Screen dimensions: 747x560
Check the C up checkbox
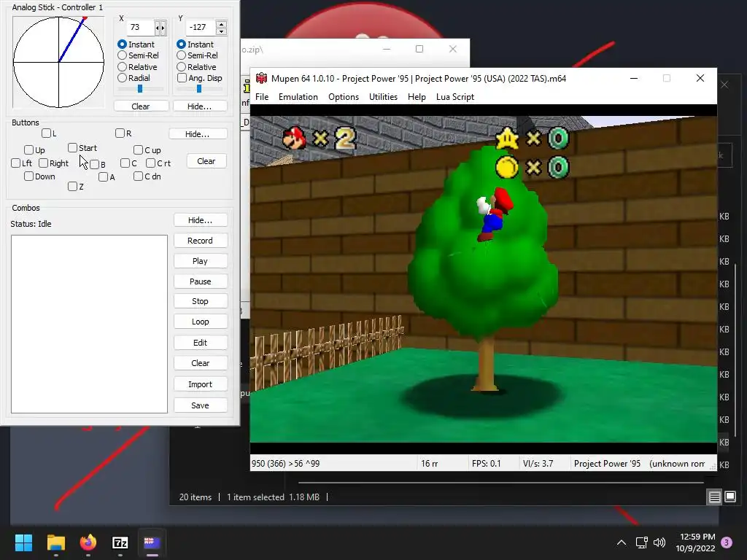[x=138, y=150]
